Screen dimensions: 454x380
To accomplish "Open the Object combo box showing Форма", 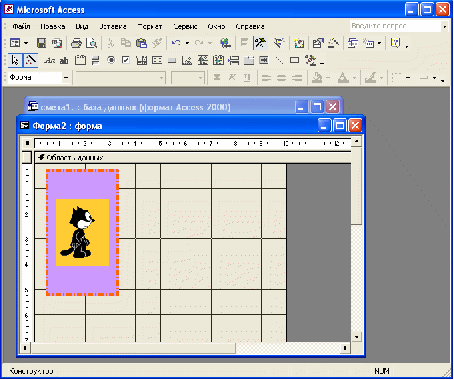I will (x=39, y=78).
